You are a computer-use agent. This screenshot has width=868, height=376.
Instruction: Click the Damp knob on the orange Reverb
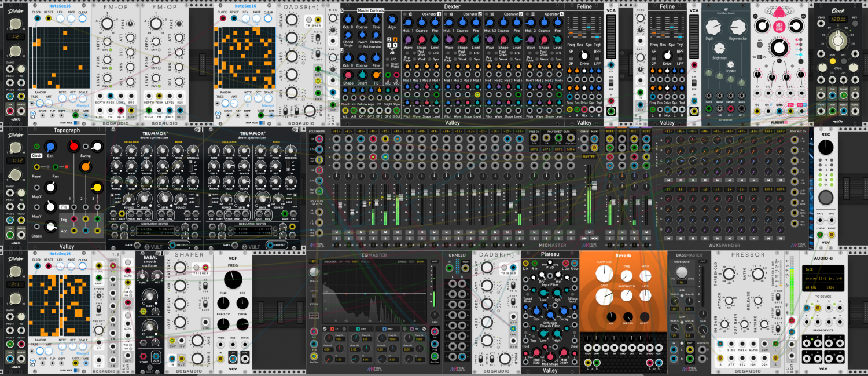coord(604,297)
